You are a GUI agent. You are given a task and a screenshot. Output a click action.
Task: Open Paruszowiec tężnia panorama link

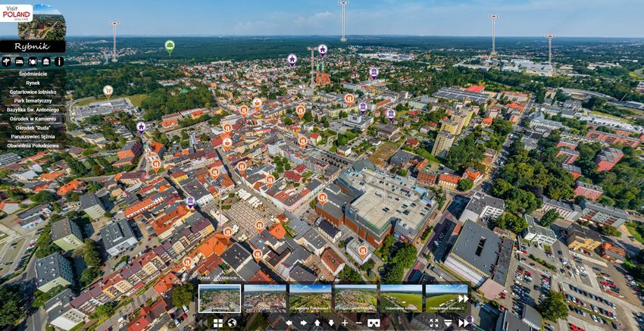tap(33, 137)
